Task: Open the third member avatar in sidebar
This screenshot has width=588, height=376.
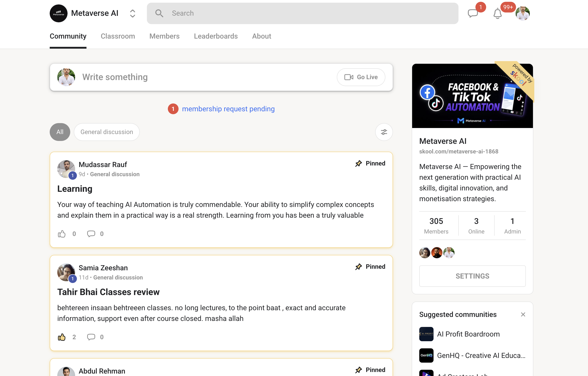Action: pyautogui.click(x=448, y=253)
